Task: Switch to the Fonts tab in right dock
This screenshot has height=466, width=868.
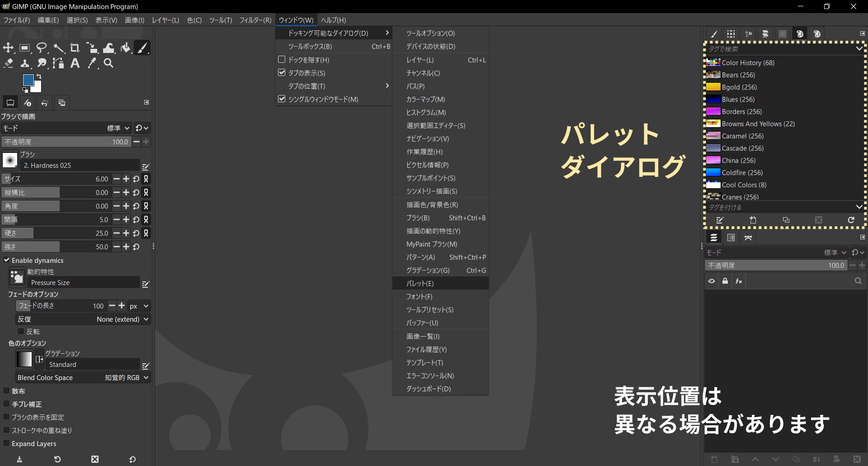Action: 748,34
